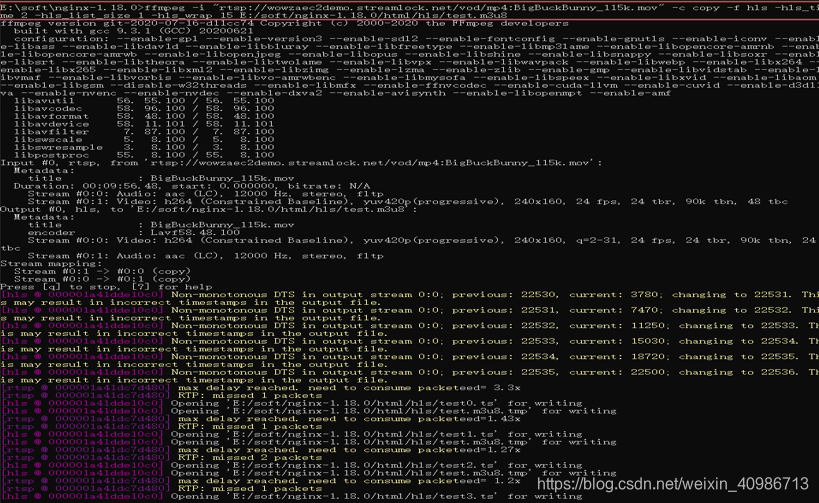This screenshot has height=503, width=819.
Task: Click the DTS warning with 'current: 22500'
Action: (410, 376)
